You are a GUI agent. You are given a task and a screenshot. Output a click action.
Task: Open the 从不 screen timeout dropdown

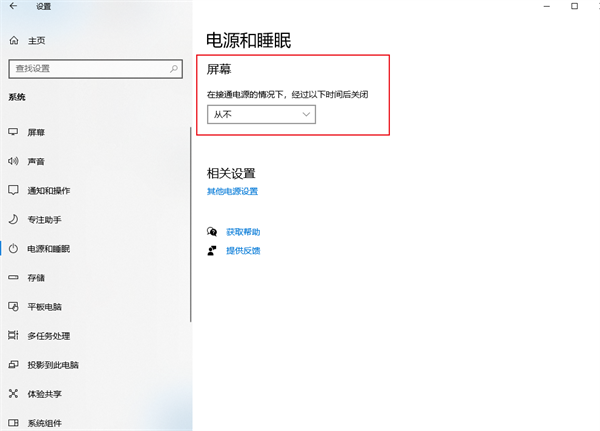[x=261, y=114]
